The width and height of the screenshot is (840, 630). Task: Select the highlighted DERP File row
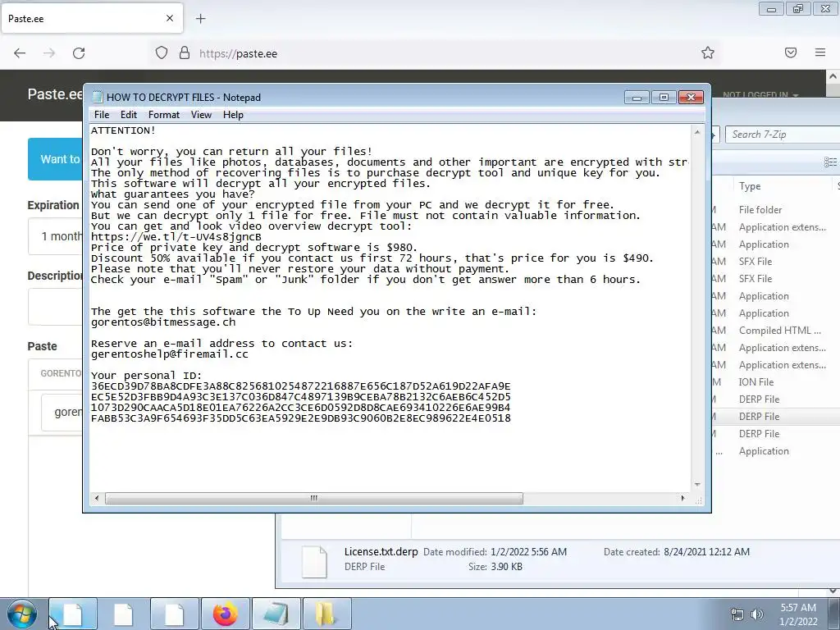pyautogui.click(x=776, y=416)
